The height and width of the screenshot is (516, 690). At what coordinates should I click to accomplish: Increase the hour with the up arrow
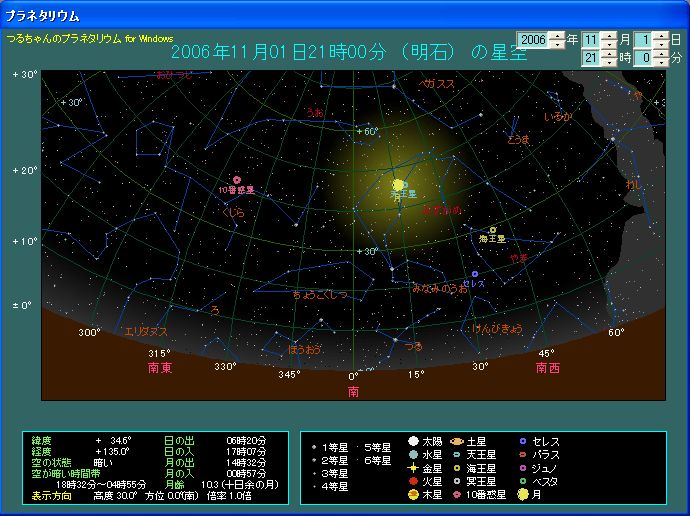pyautogui.click(x=609, y=54)
